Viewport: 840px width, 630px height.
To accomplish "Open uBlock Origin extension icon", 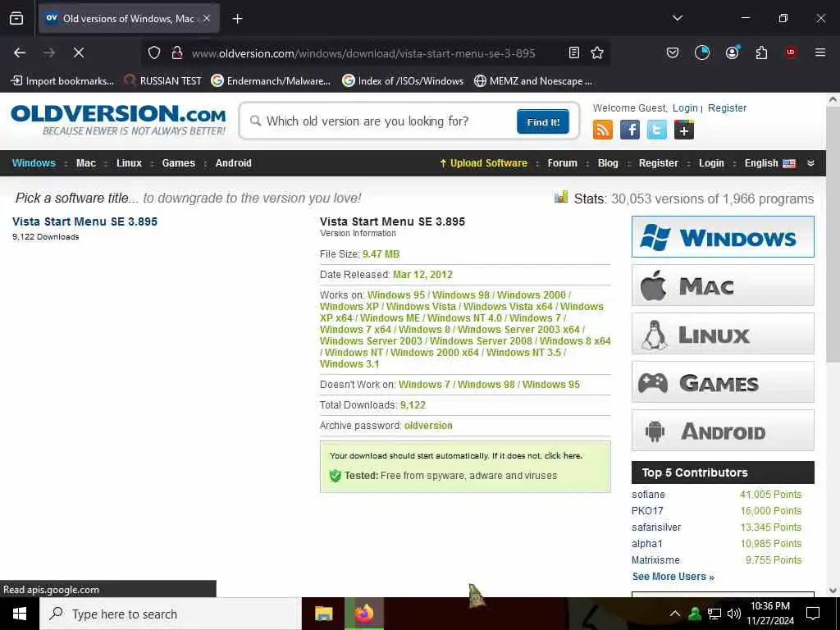I will (x=791, y=52).
